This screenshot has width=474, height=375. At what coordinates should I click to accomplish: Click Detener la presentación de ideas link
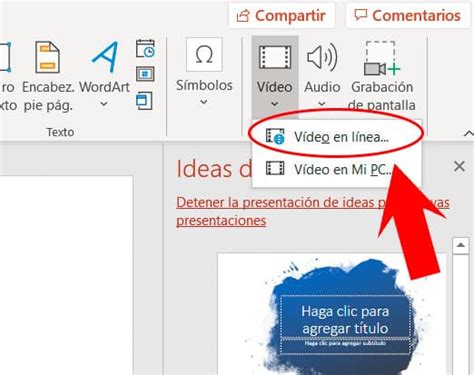pos(313,211)
